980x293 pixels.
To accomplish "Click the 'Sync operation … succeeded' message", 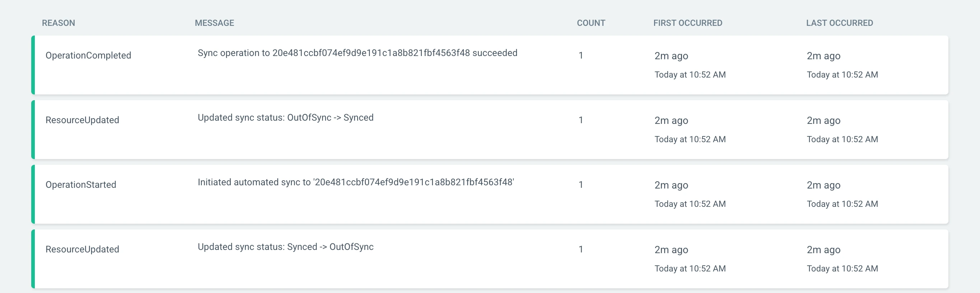I will pyautogui.click(x=357, y=53).
